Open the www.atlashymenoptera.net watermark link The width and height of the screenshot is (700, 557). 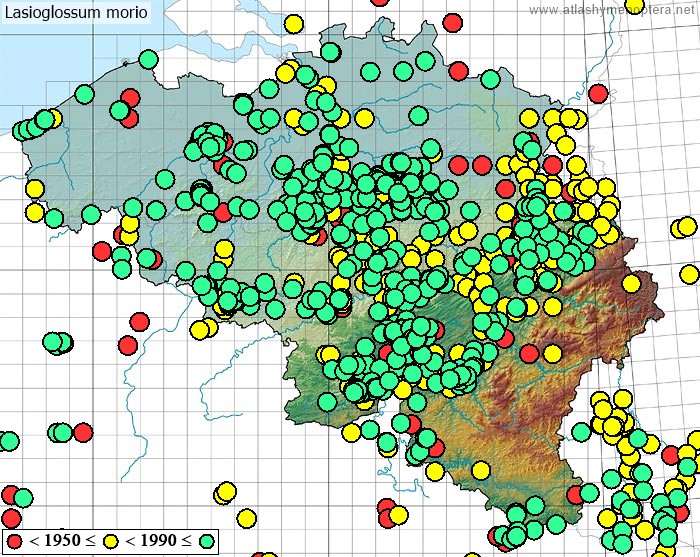tap(612, 10)
